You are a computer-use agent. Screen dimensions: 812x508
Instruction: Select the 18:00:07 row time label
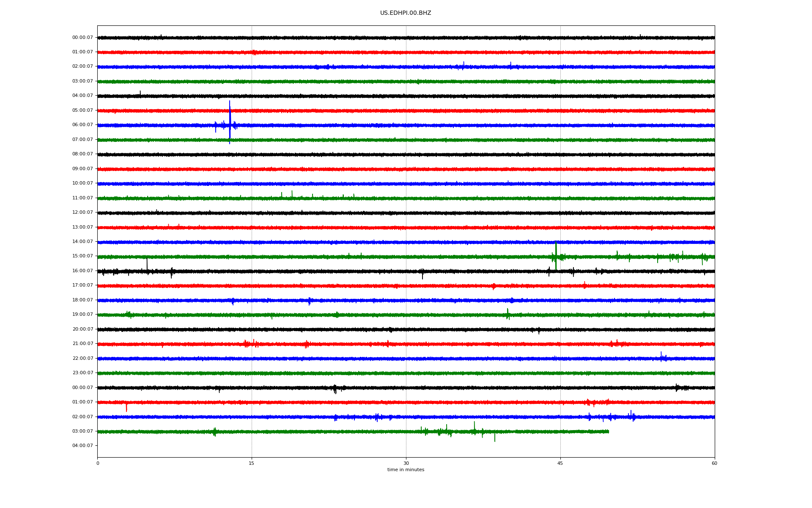click(x=82, y=300)
